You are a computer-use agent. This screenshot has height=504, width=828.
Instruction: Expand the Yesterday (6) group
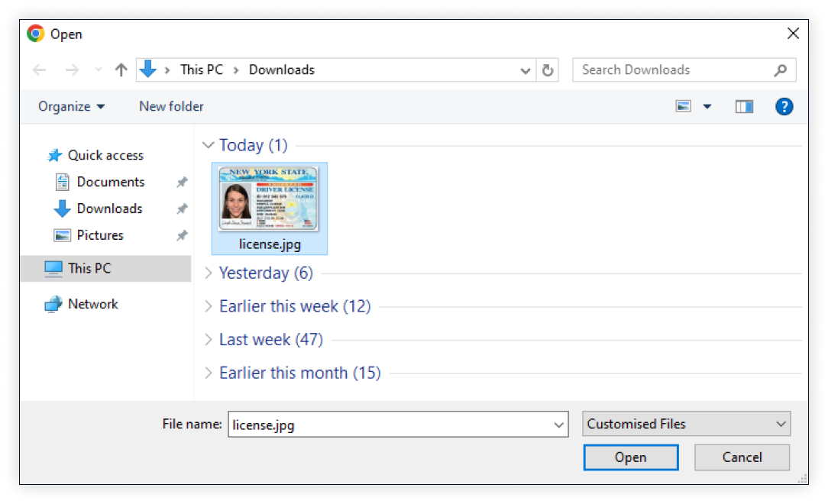pyautogui.click(x=209, y=273)
